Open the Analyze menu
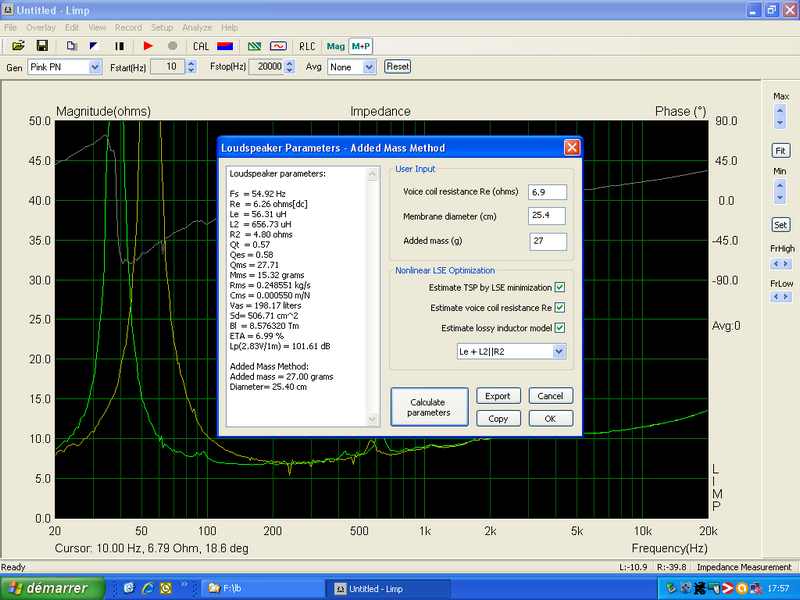Image resolution: width=800 pixels, height=600 pixels. [196, 27]
